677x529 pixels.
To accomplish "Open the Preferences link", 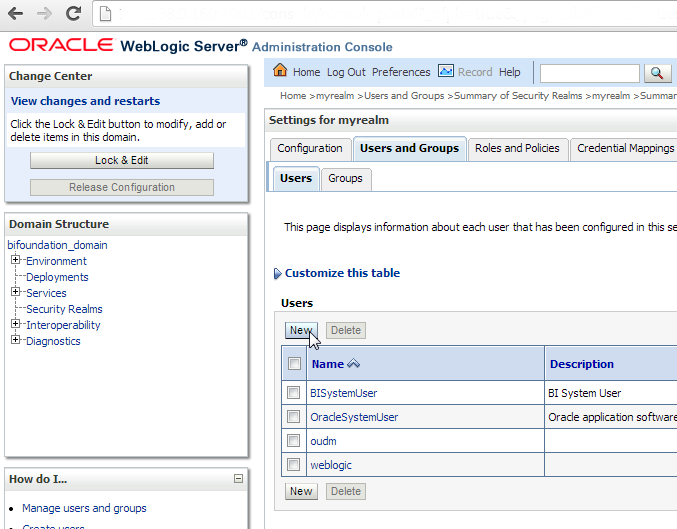I will [401, 72].
